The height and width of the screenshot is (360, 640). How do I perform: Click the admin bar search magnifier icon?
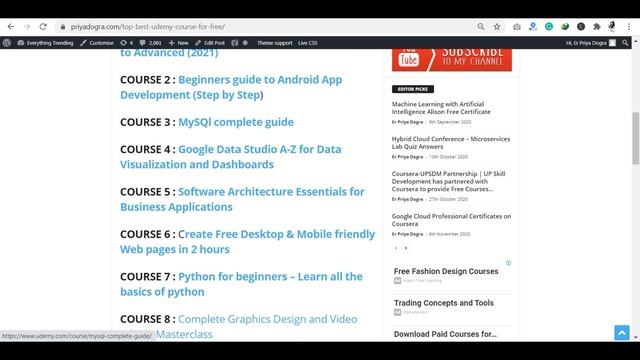625,42
